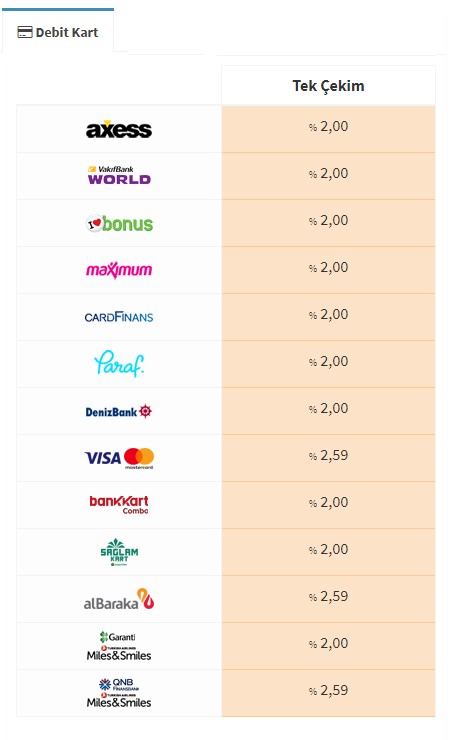Click the VakıfBank World logo
Image resolution: width=461 pixels, height=740 pixels.
(x=119, y=176)
